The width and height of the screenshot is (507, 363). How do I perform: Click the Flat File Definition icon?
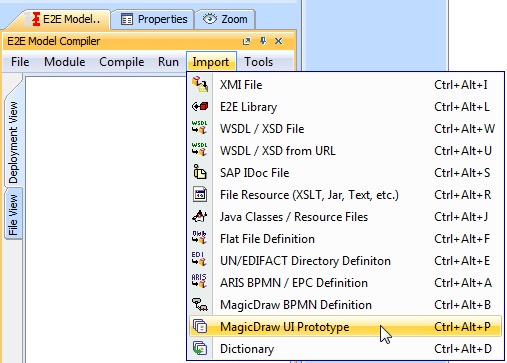(200, 238)
